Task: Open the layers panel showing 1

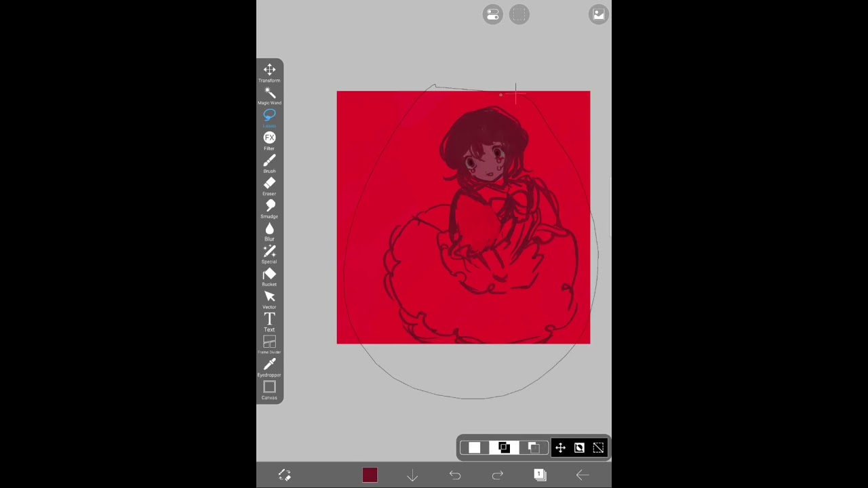Action: [540, 475]
